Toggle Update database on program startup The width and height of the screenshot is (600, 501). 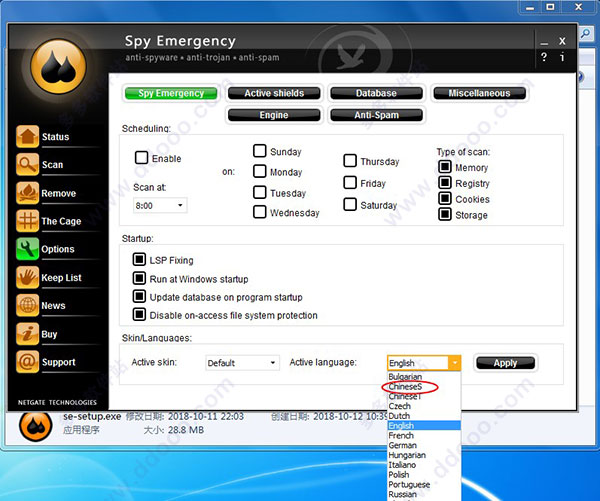point(139,296)
